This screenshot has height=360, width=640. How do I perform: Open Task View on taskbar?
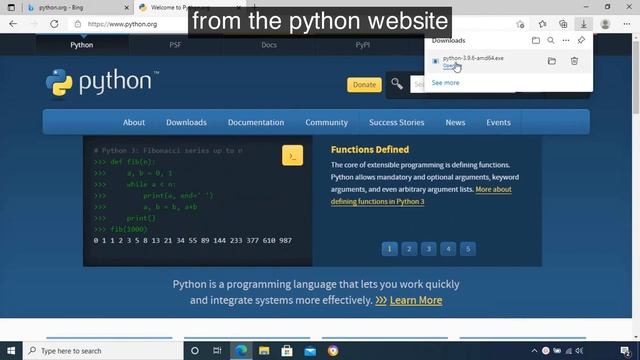click(217, 351)
